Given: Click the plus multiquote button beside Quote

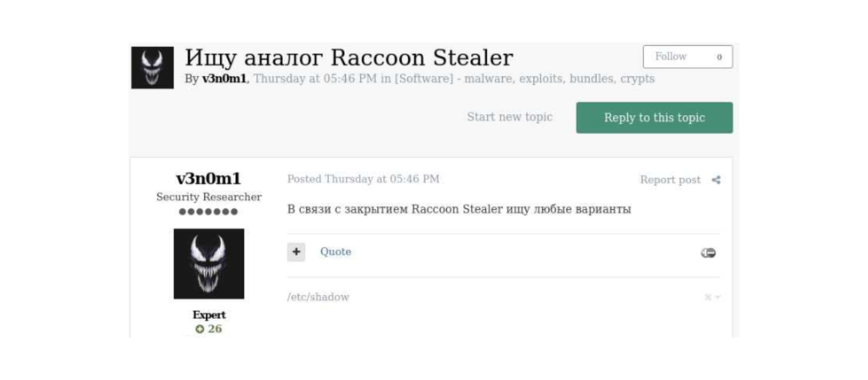Looking at the screenshot, I should tap(296, 252).
